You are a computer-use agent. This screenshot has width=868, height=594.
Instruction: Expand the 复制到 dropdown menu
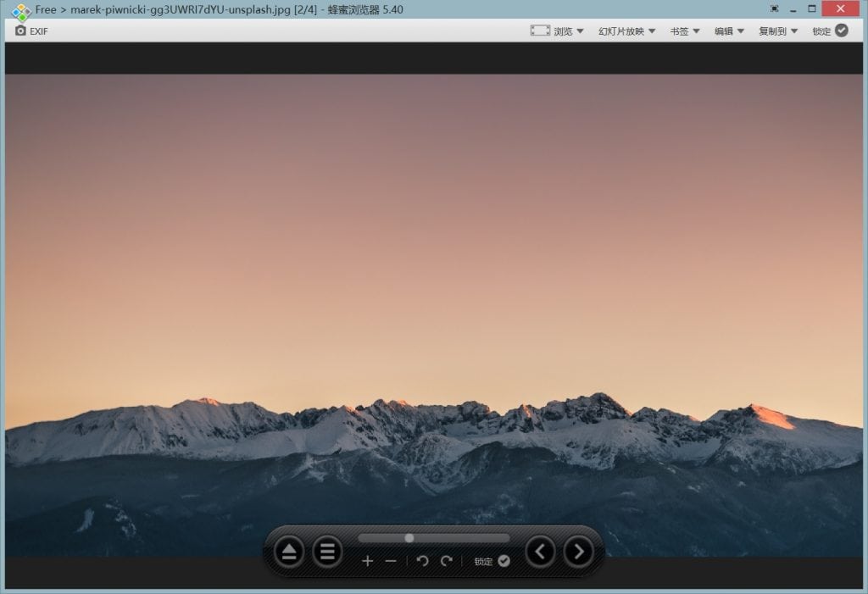click(x=778, y=31)
